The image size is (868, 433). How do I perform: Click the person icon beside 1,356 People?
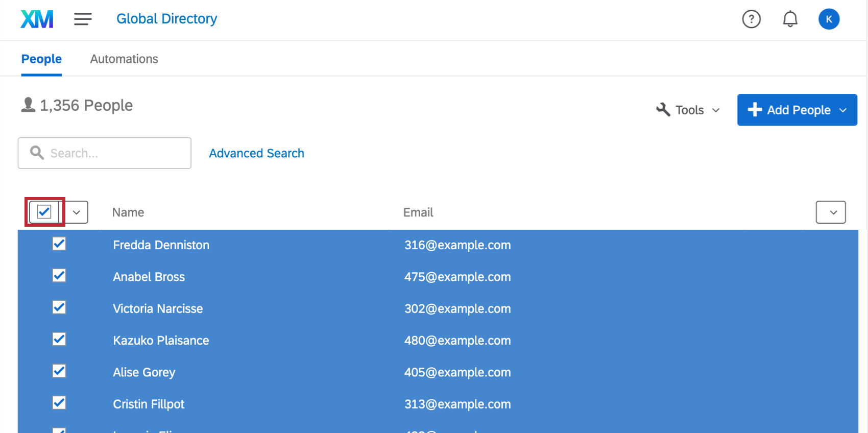coord(28,105)
